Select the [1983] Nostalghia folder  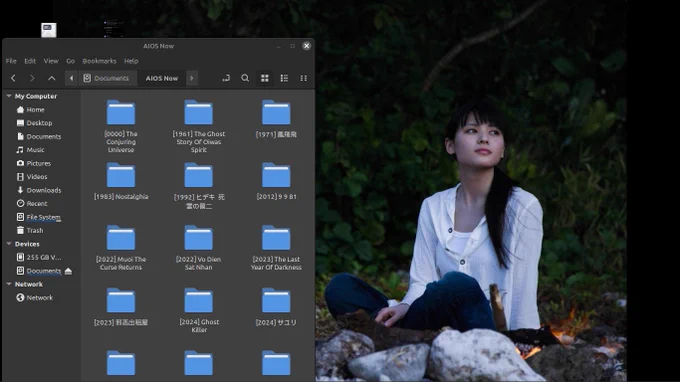pos(121,181)
